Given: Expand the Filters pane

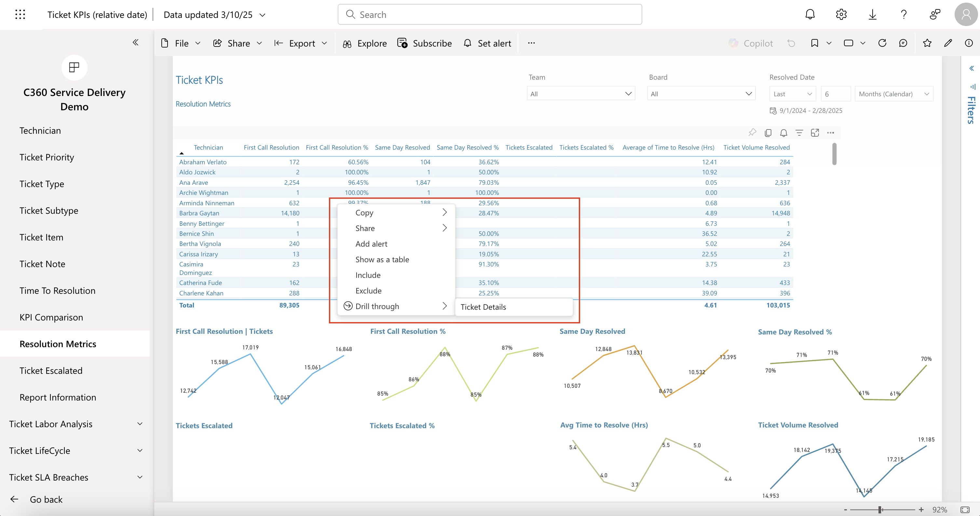Looking at the screenshot, I should 971,69.
